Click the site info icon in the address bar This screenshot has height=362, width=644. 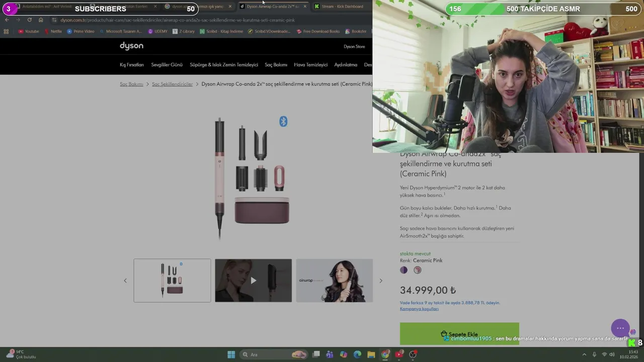(54, 20)
